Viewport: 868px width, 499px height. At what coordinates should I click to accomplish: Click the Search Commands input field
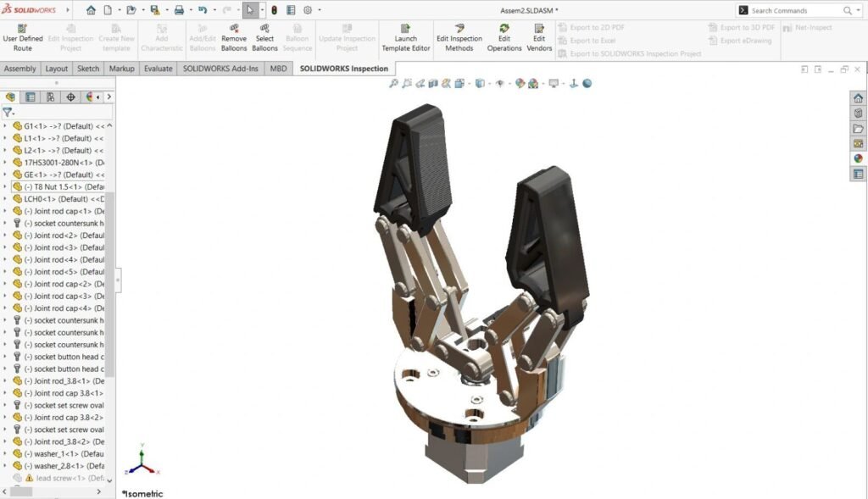[794, 10]
